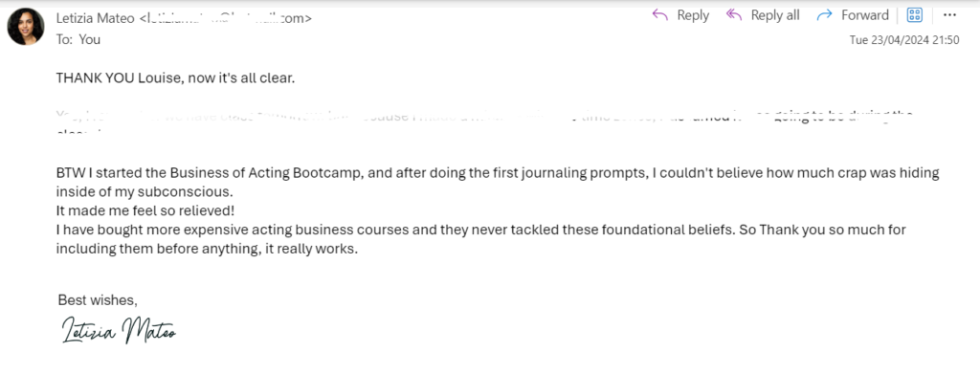Click the Forward arrow icon
The width and height of the screenshot is (980, 374).
(825, 15)
